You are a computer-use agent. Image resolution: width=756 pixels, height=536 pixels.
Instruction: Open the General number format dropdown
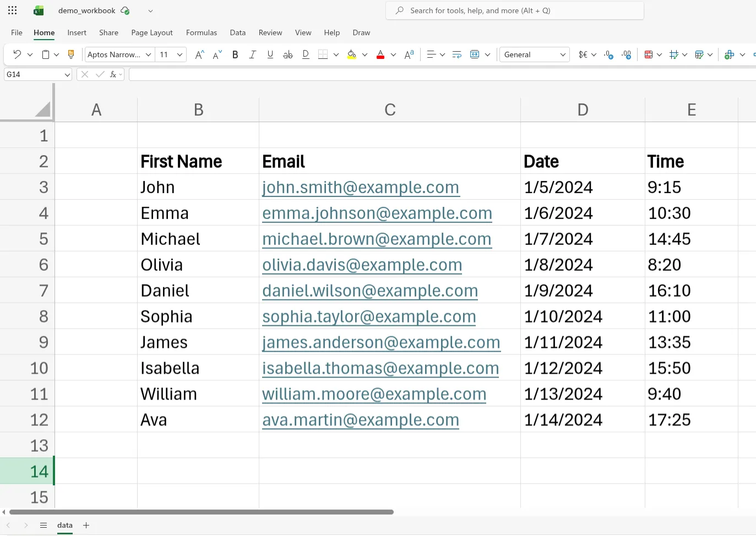tap(534, 54)
